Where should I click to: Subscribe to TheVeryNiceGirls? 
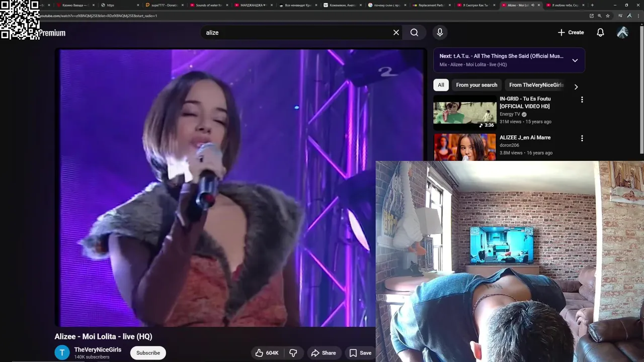click(148, 353)
